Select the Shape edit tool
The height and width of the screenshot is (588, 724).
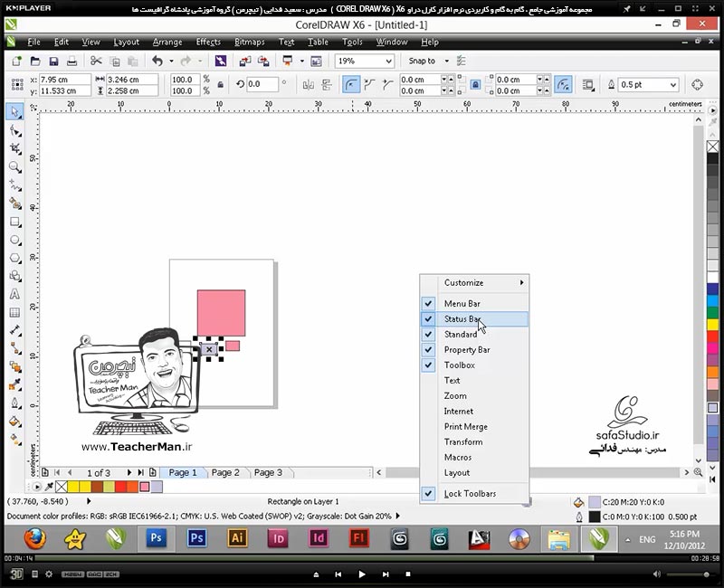tap(14, 131)
